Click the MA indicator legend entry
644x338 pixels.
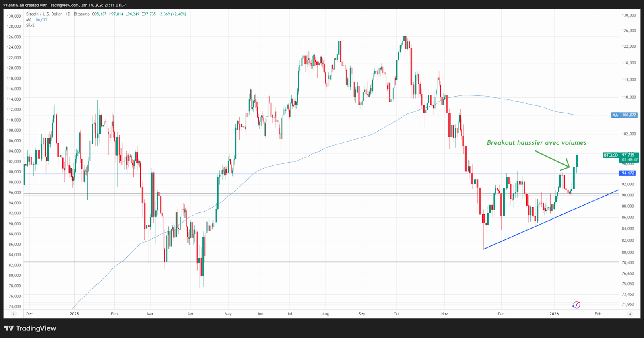click(29, 20)
